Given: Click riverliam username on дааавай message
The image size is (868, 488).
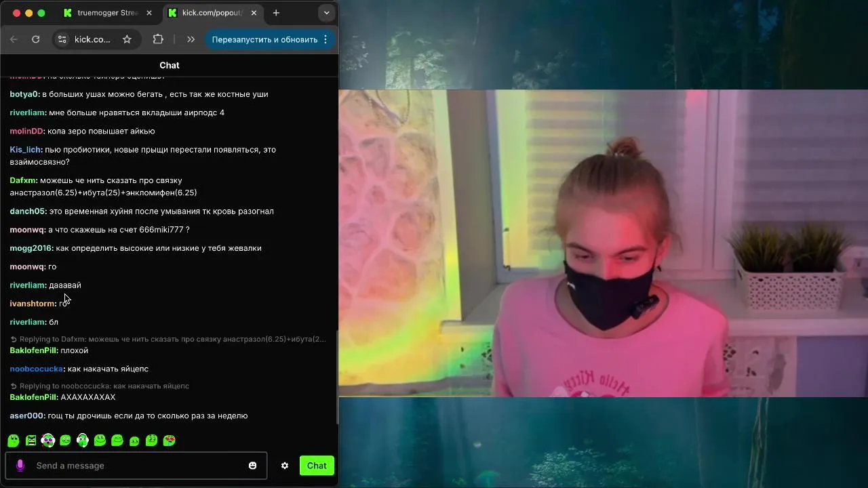Looking at the screenshot, I should point(28,285).
